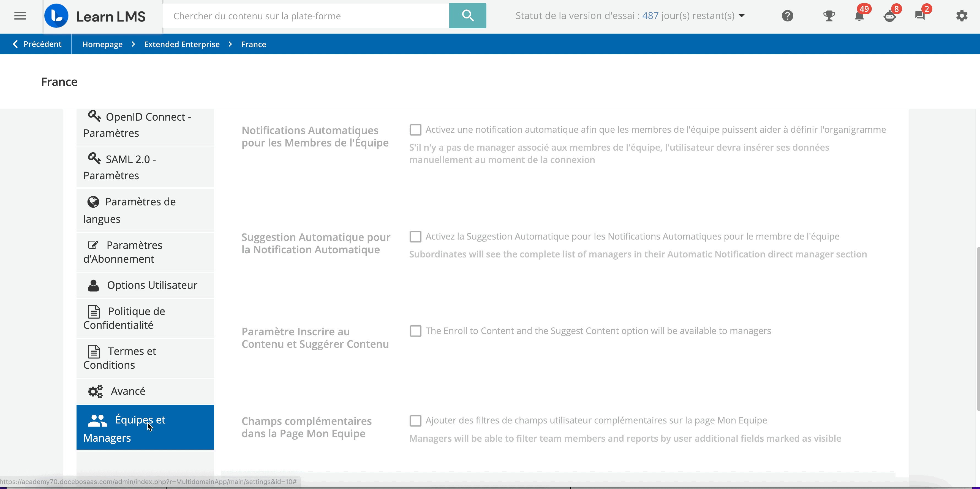
Task: Click the 487 days remaining link
Action: coord(650,16)
